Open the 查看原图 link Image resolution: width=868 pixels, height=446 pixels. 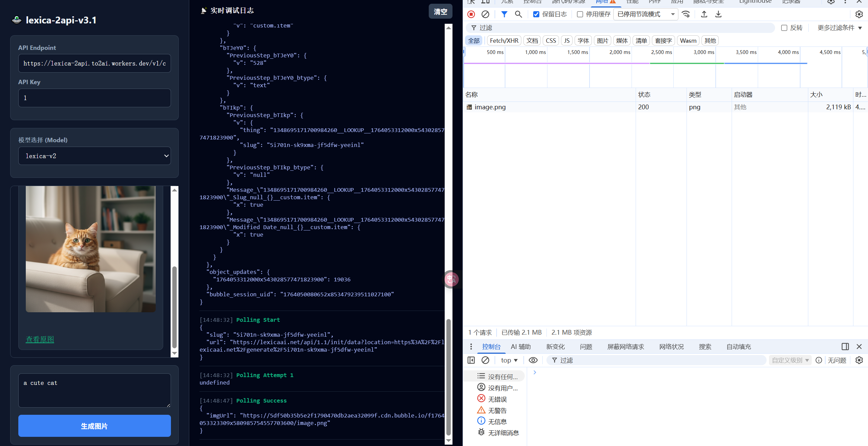point(40,339)
